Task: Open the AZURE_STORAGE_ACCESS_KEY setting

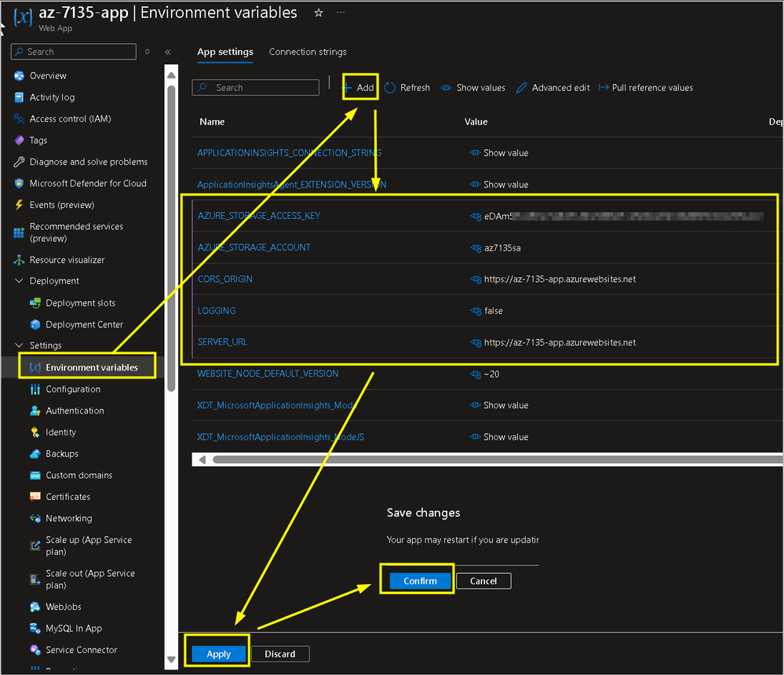Action: coord(259,216)
